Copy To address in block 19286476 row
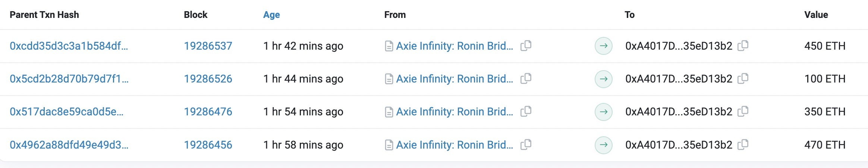Screen dimensions: 868x168 click(743, 111)
